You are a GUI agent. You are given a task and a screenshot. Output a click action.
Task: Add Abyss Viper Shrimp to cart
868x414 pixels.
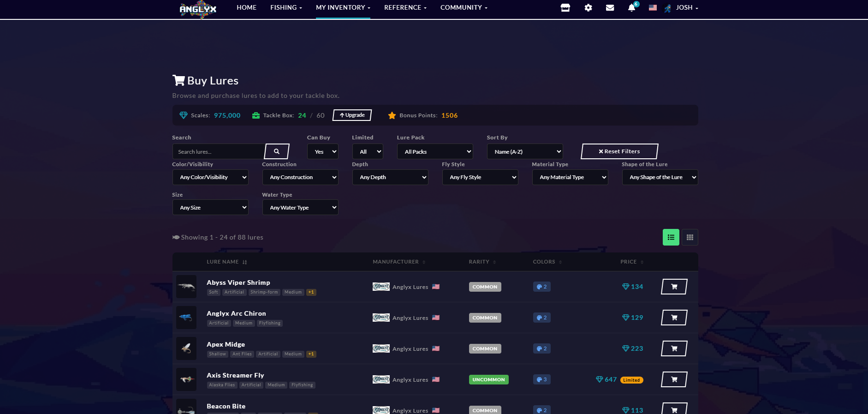[x=674, y=287]
